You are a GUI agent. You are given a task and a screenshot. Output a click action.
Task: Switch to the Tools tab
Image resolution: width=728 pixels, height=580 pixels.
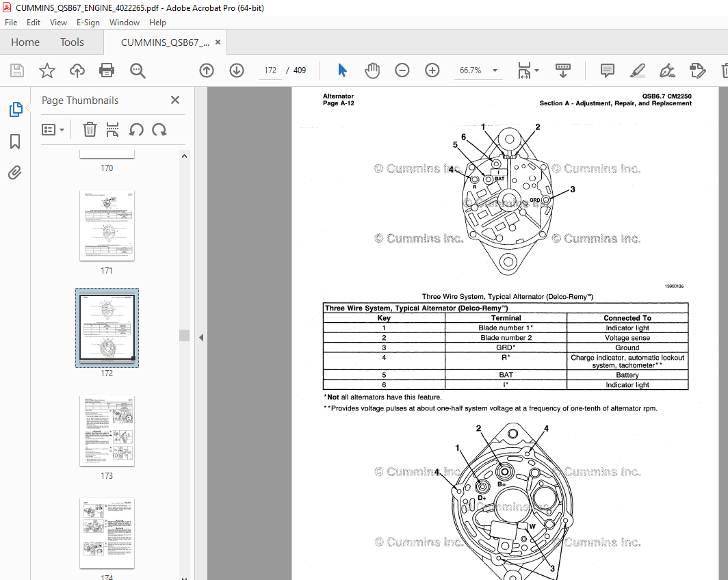click(72, 42)
